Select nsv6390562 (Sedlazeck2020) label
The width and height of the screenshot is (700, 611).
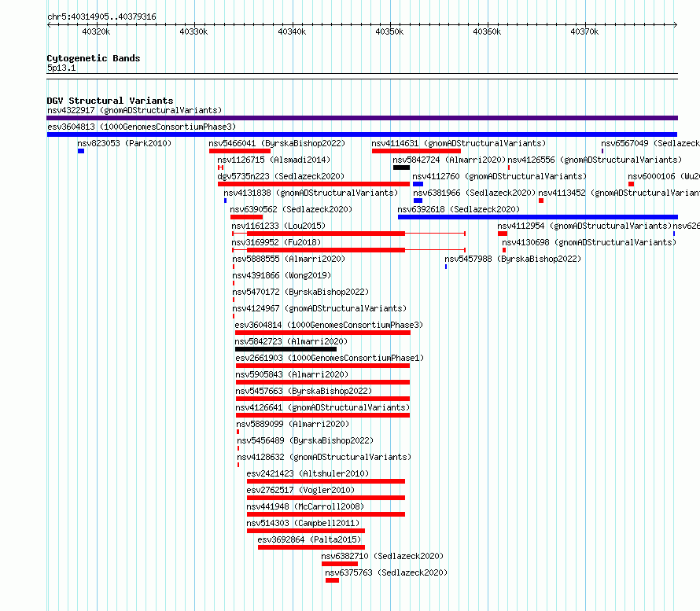[x=291, y=209]
